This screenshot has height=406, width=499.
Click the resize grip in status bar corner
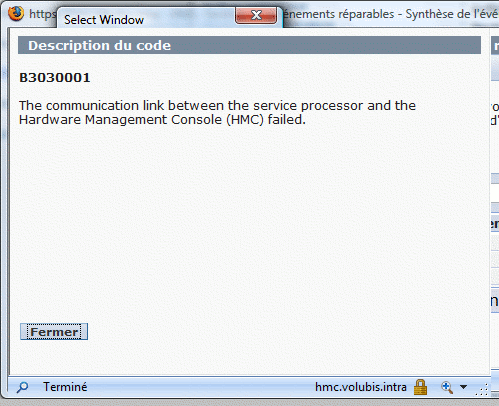(482, 389)
